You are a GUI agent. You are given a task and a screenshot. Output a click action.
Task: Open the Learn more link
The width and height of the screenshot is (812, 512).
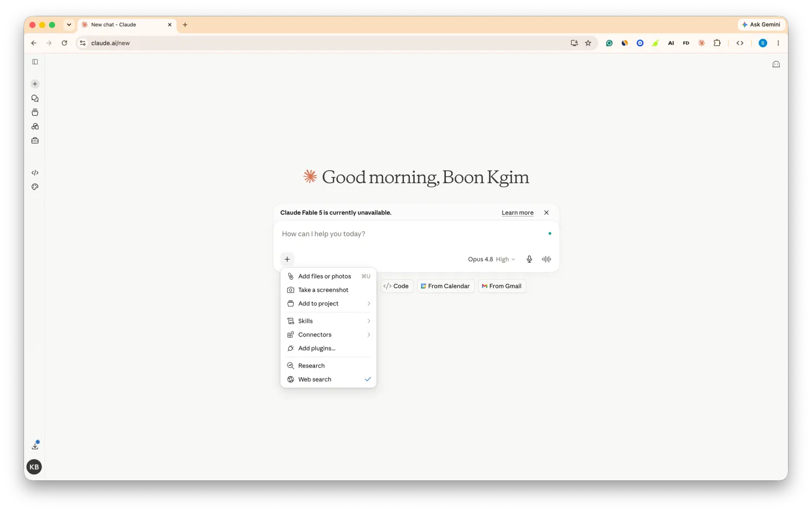pos(517,213)
